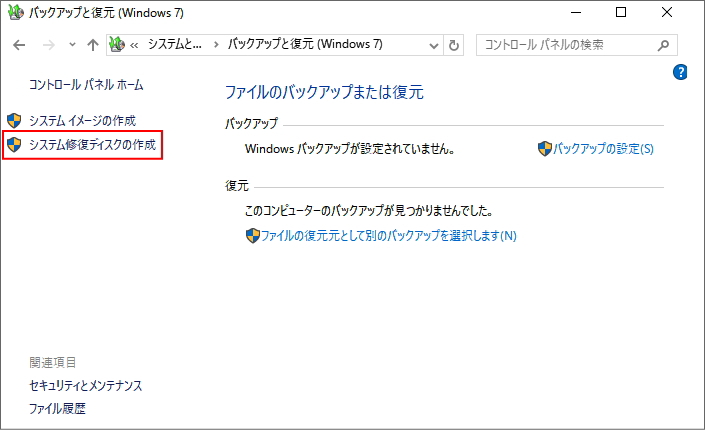Open the address bar history dropdown
705x435 pixels.
click(x=433, y=46)
